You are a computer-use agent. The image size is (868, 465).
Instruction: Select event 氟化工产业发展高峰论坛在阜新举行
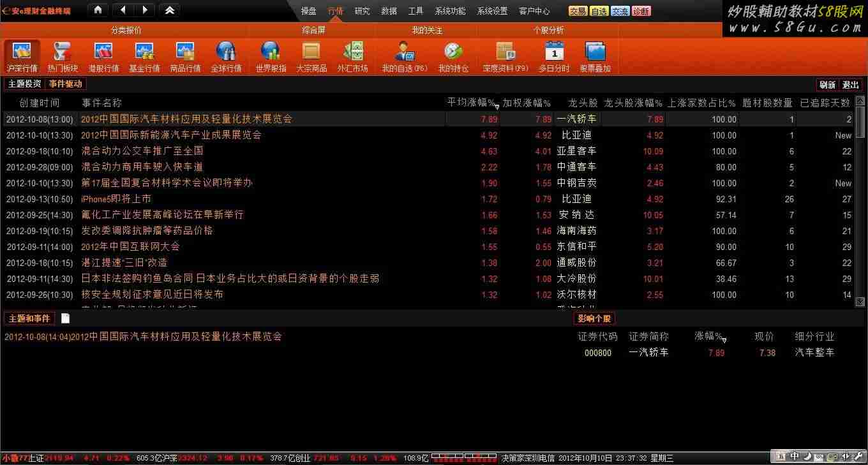(162, 214)
